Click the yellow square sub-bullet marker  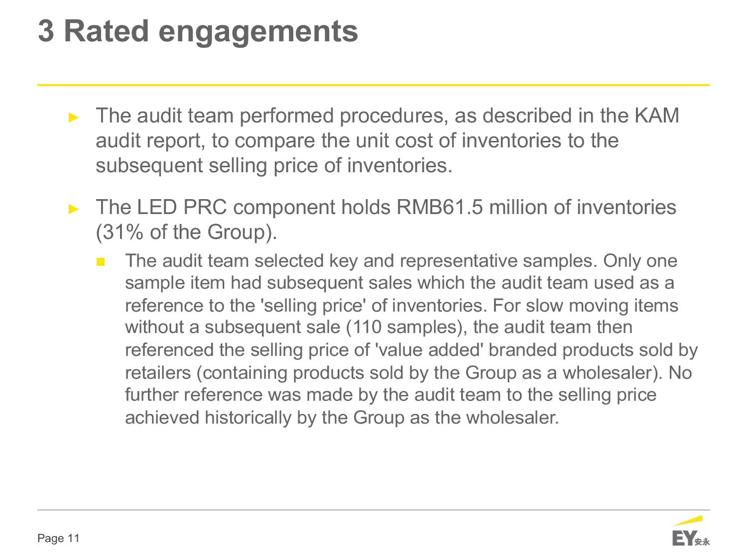101,262
